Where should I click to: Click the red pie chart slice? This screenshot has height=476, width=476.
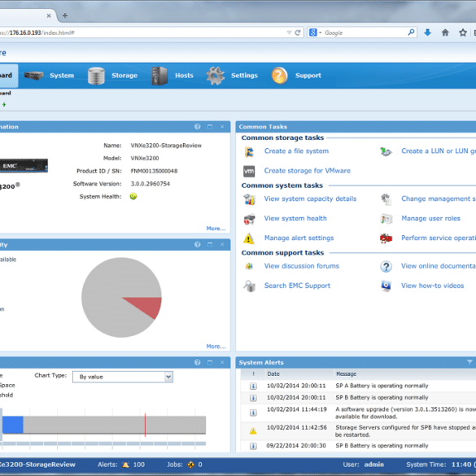[x=147, y=306]
